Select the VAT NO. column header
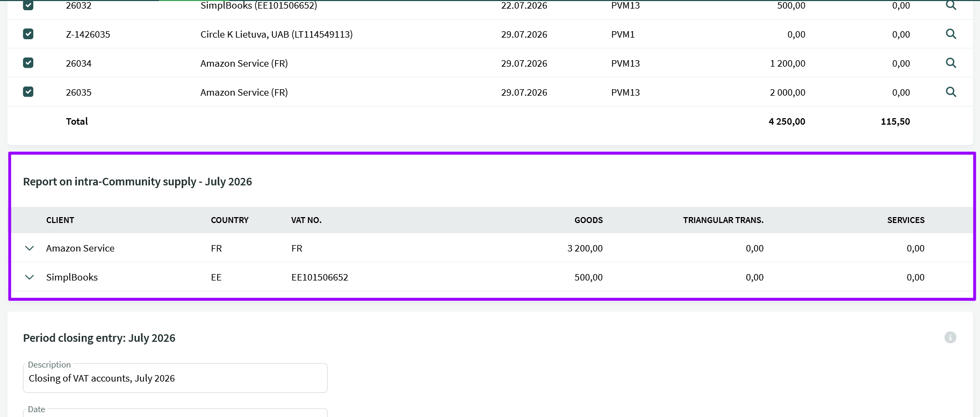 point(306,220)
